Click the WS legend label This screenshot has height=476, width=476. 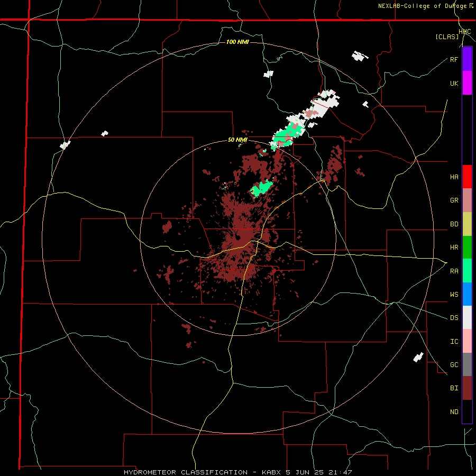point(454,295)
